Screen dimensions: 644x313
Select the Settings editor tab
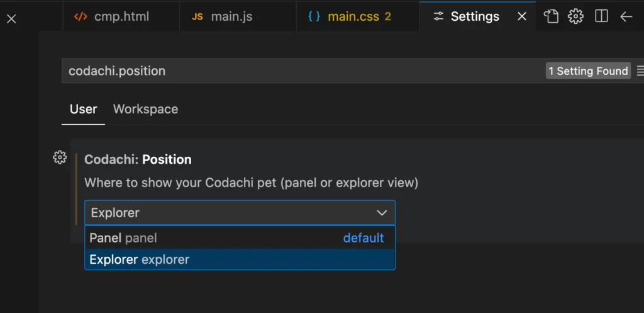pos(467,16)
